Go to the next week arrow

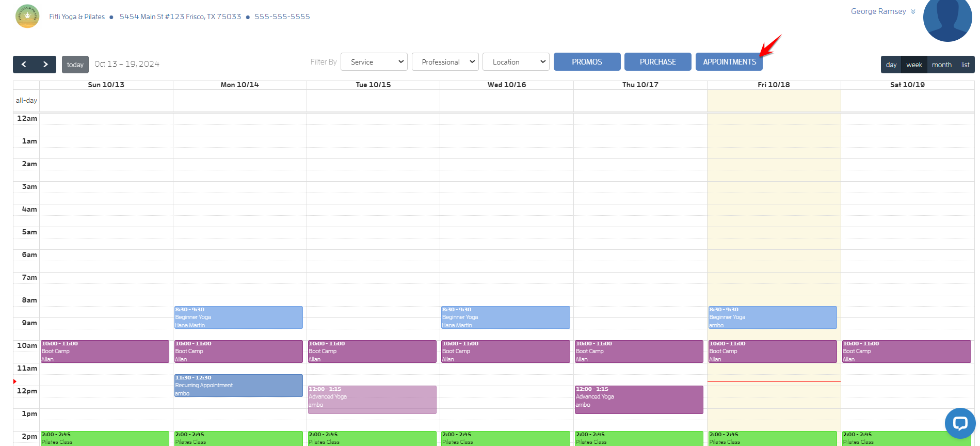pyautogui.click(x=45, y=65)
